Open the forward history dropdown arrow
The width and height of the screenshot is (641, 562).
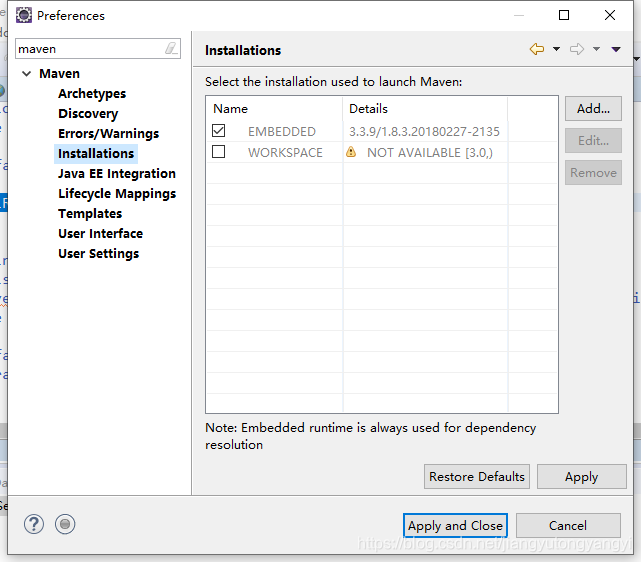[x=596, y=49]
